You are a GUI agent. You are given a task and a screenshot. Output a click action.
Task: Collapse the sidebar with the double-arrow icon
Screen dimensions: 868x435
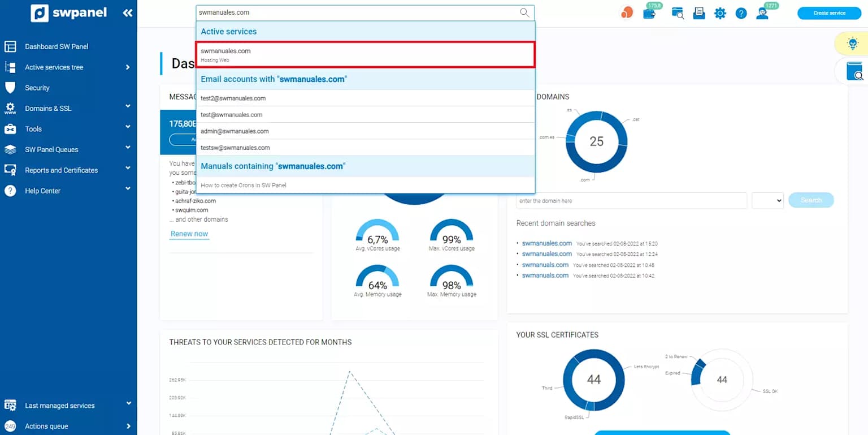click(x=128, y=13)
